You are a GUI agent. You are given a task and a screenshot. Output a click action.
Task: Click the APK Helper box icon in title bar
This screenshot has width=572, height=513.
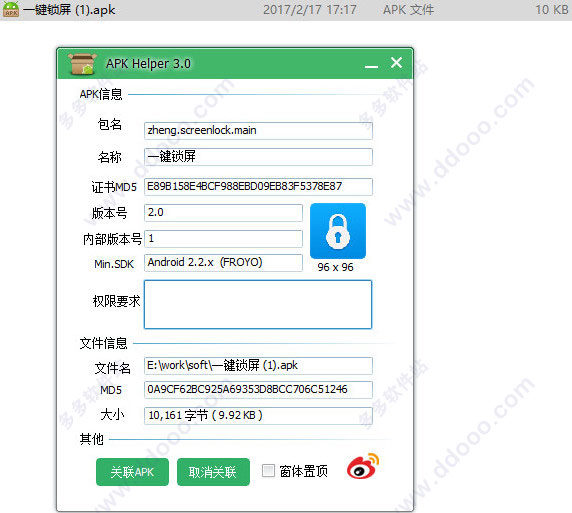82,63
